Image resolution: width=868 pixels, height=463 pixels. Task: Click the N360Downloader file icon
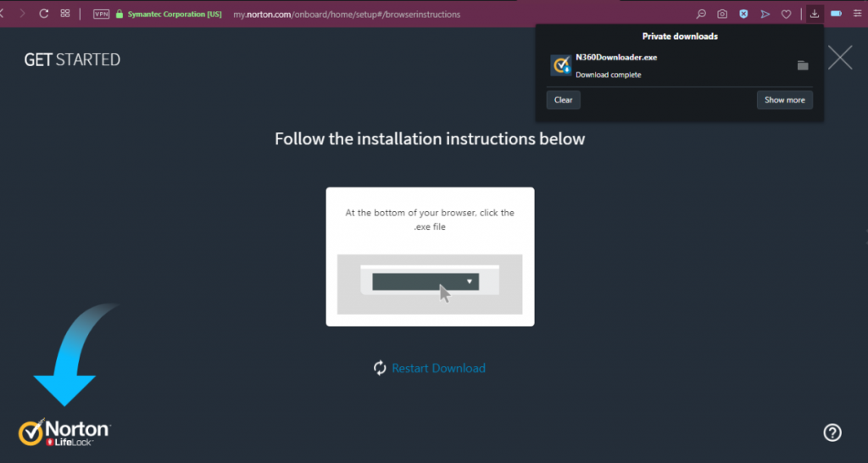coord(561,65)
